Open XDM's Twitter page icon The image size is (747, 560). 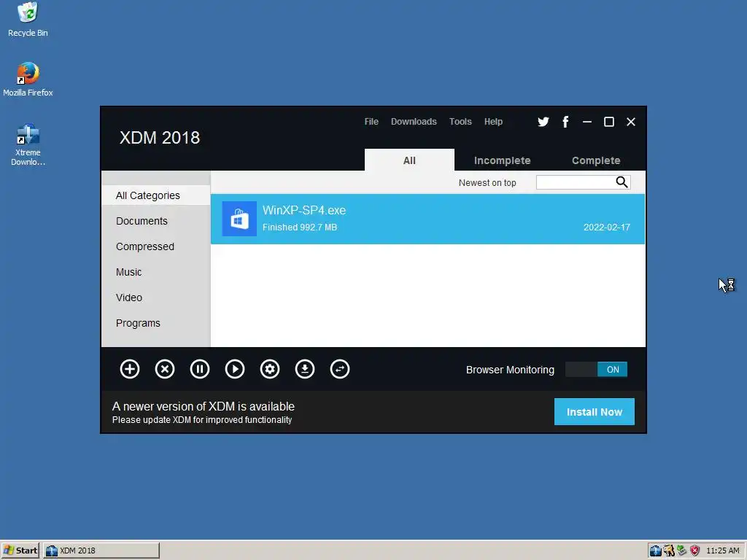click(x=543, y=122)
